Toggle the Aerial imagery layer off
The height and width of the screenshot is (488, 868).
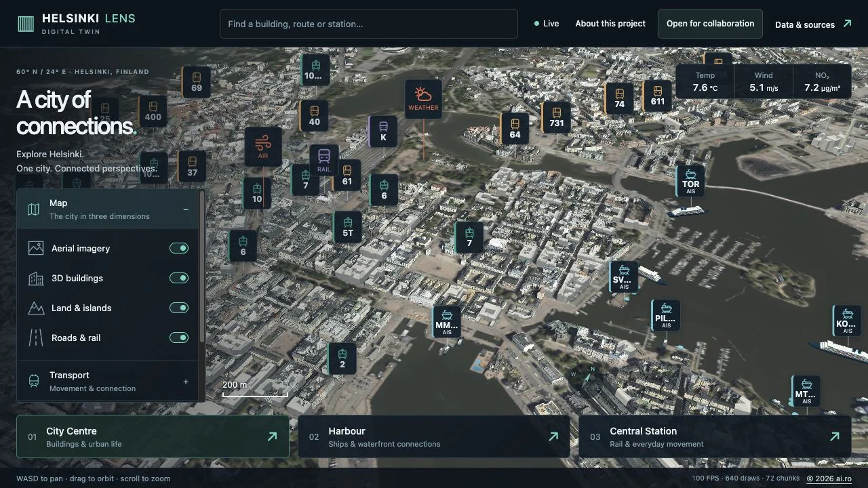click(x=179, y=248)
